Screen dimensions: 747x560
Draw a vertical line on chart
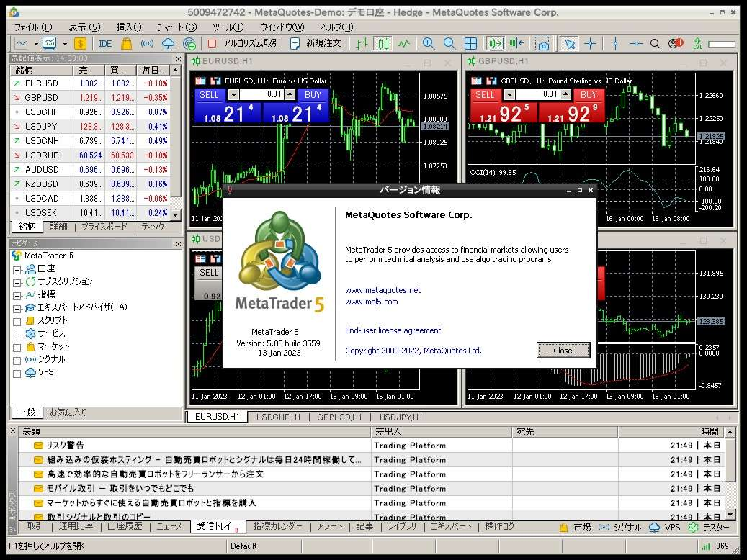(615, 44)
